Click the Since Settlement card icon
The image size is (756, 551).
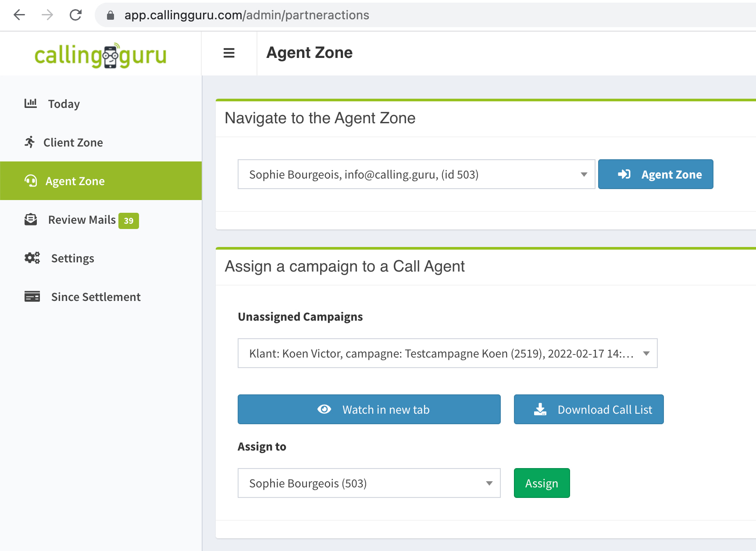pyautogui.click(x=32, y=297)
